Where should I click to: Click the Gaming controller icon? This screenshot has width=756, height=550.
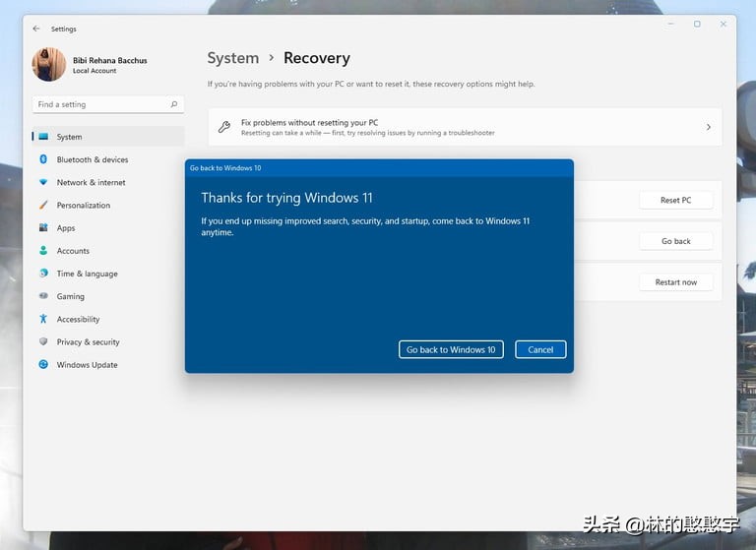[x=43, y=296]
